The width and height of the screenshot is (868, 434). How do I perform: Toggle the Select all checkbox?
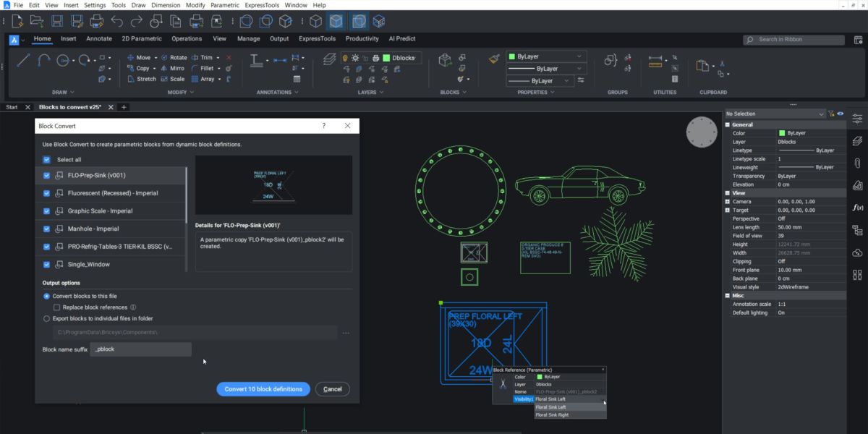click(47, 160)
